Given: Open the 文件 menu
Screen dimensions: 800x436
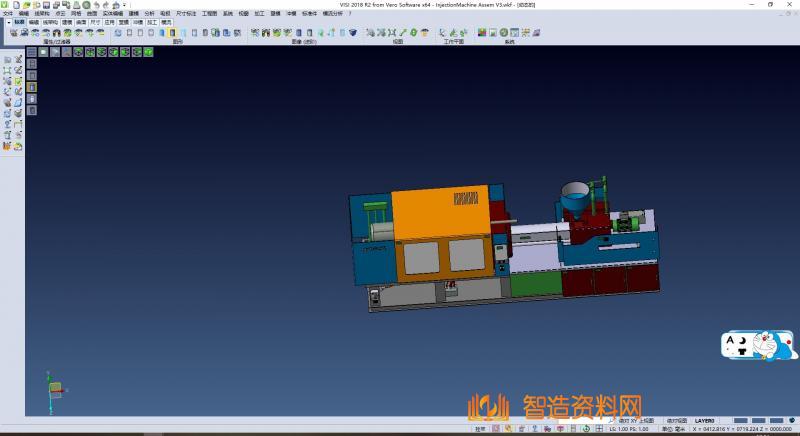Looking at the screenshot, I should (8, 13).
